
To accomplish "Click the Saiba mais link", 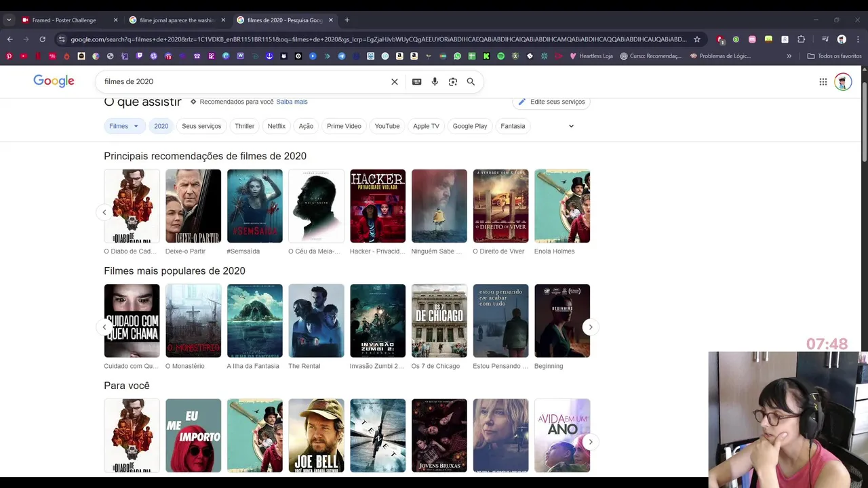I will click(x=292, y=102).
